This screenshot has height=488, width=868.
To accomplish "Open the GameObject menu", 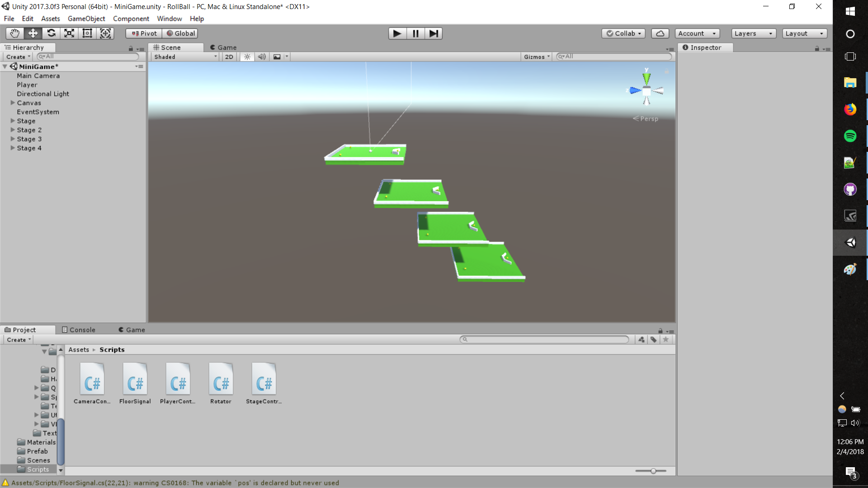I will pyautogui.click(x=86, y=19).
